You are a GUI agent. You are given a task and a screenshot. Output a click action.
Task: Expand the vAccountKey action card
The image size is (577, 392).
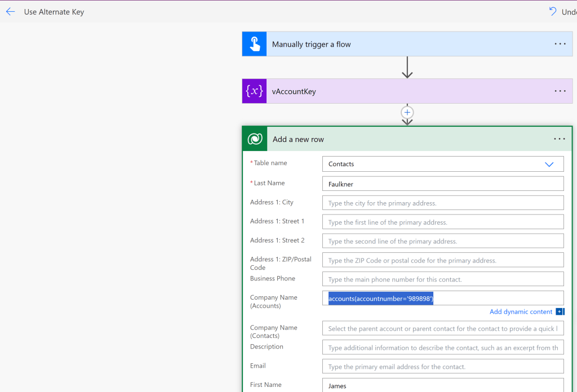(x=394, y=91)
